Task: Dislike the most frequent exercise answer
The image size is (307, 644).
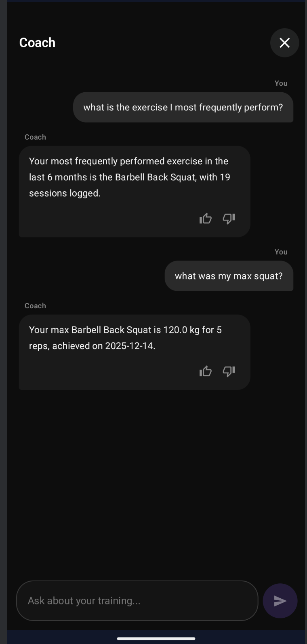Action: click(x=229, y=219)
